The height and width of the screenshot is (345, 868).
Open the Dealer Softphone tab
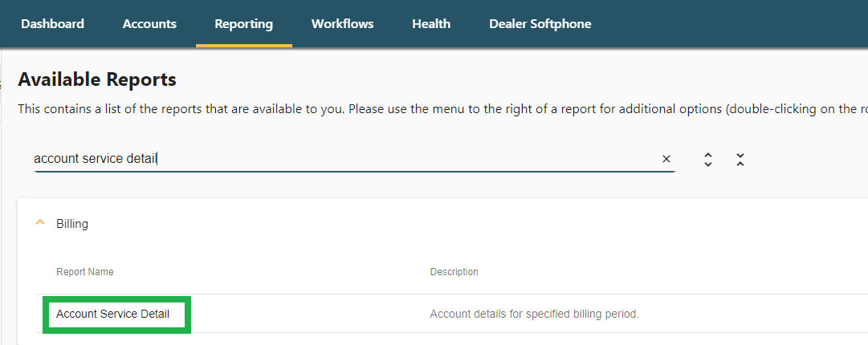540,24
